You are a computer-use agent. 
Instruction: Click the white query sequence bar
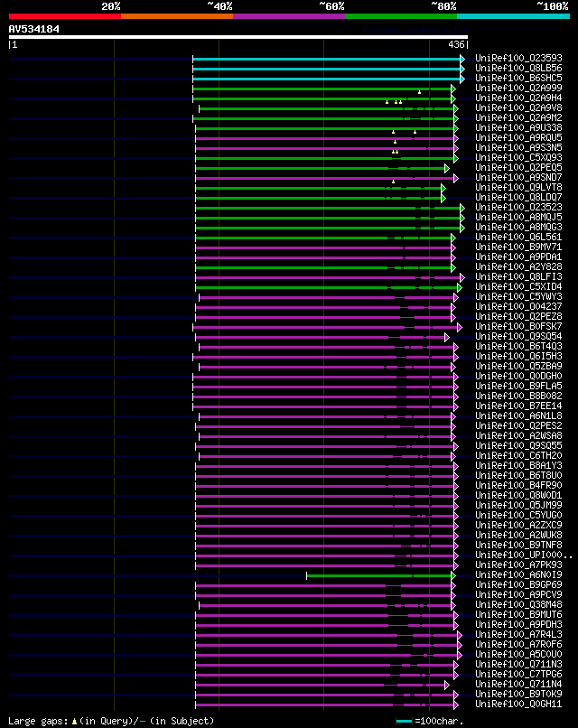pyautogui.click(x=238, y=37)
